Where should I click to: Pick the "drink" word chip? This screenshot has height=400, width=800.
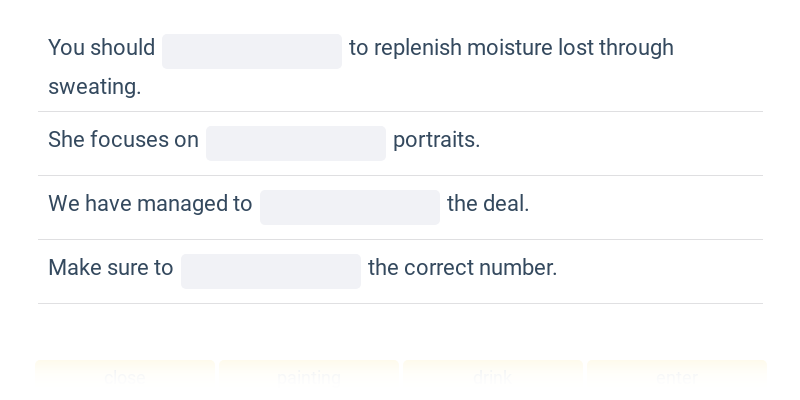(493, 378)
